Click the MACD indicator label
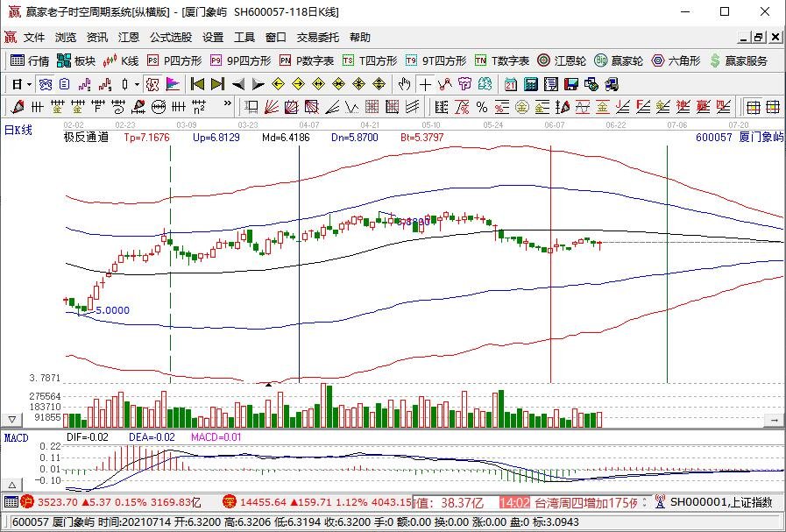This screenshot has height=532, width=786. pos(17,437)
